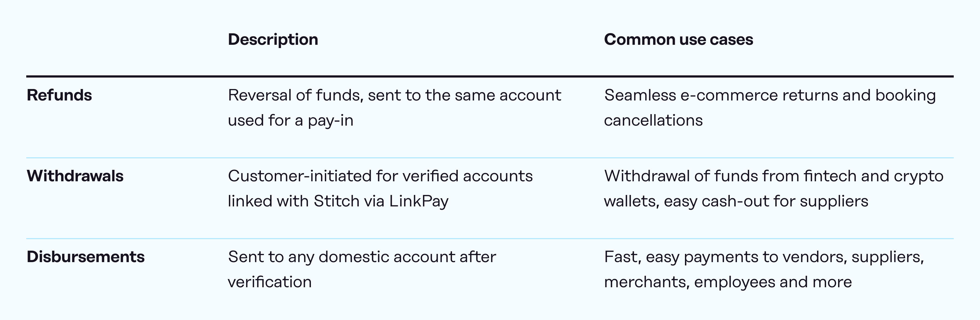The image size is (980, 320).
Task: Click 'Sent to any domestic account after' text
Action: tap(362, 257)
